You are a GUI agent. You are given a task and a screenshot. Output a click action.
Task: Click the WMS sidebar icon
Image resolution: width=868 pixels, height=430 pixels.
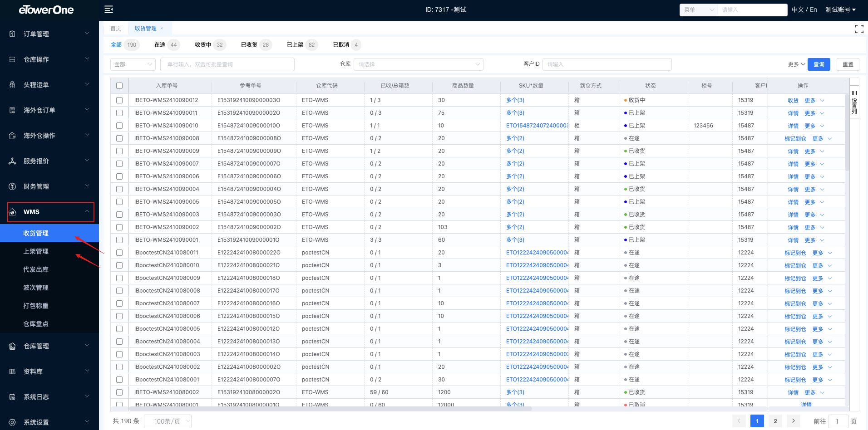[13, 212]
